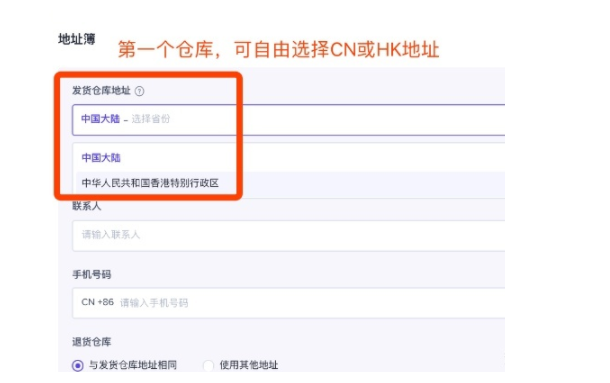
Task: Click the 联系人 field label
Action: tap(87, 206)
